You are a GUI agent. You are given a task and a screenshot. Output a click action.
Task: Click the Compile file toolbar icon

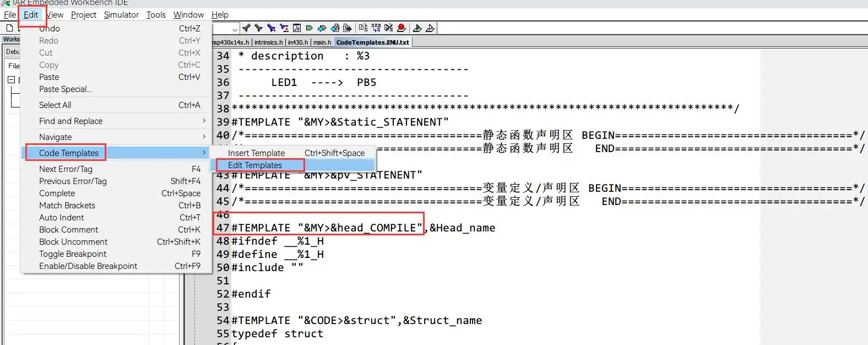tap(363, 28)
